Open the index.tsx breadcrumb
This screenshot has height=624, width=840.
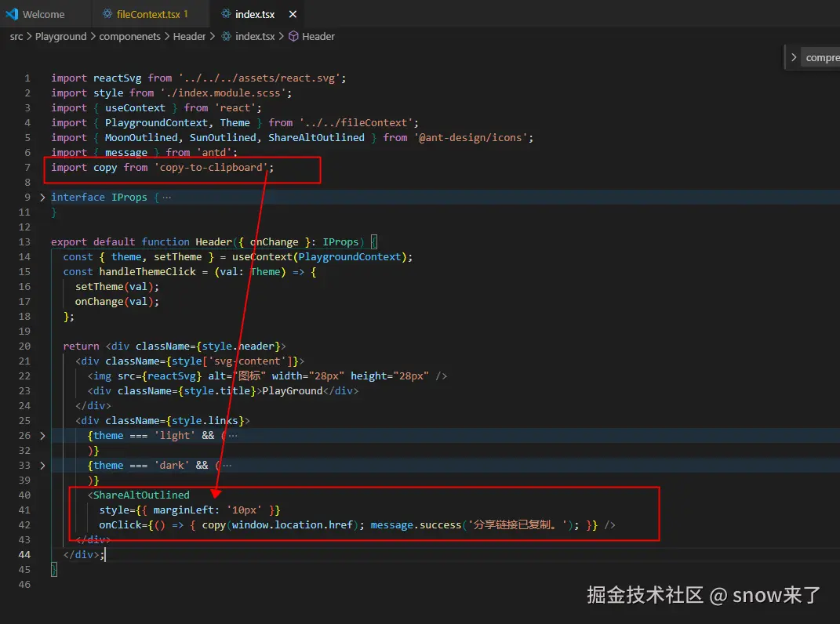tap(255, 36)
